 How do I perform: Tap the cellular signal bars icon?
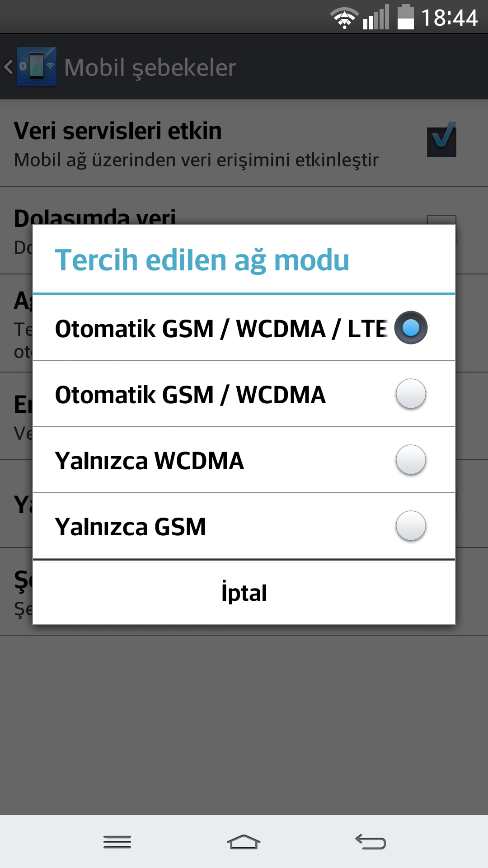tap(376, 17)
